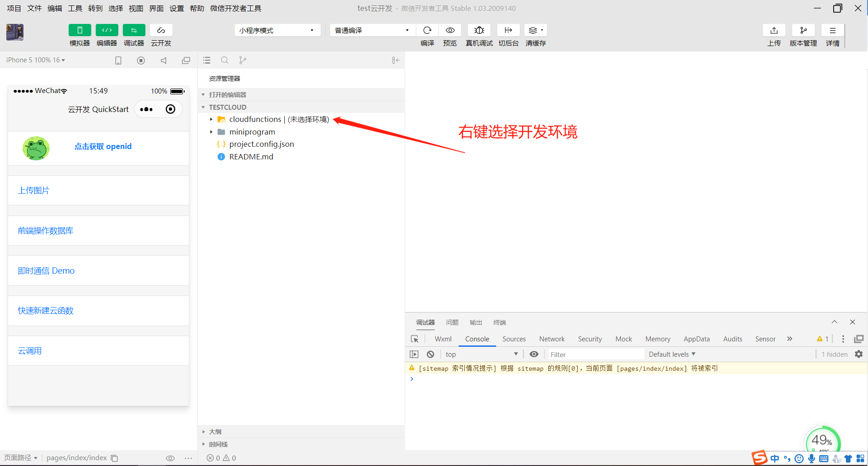Toggle the 编辑器 editor panel button

107,30
